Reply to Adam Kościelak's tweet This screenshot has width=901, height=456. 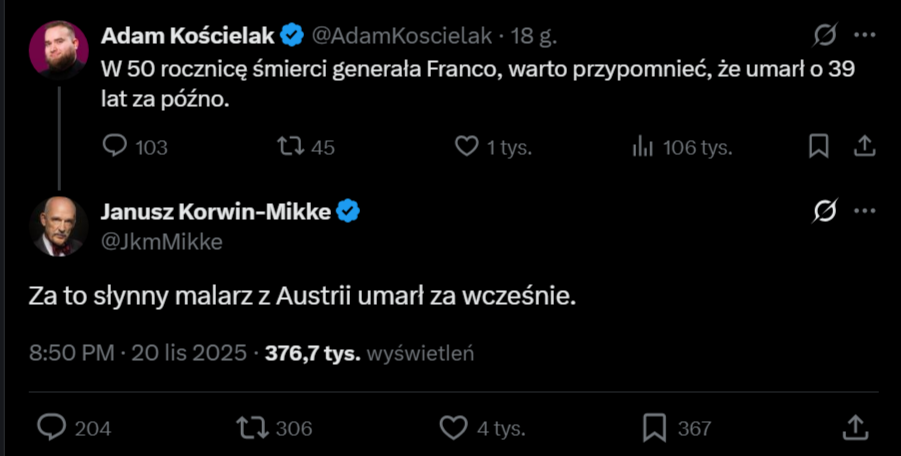(x=116, y=147)
